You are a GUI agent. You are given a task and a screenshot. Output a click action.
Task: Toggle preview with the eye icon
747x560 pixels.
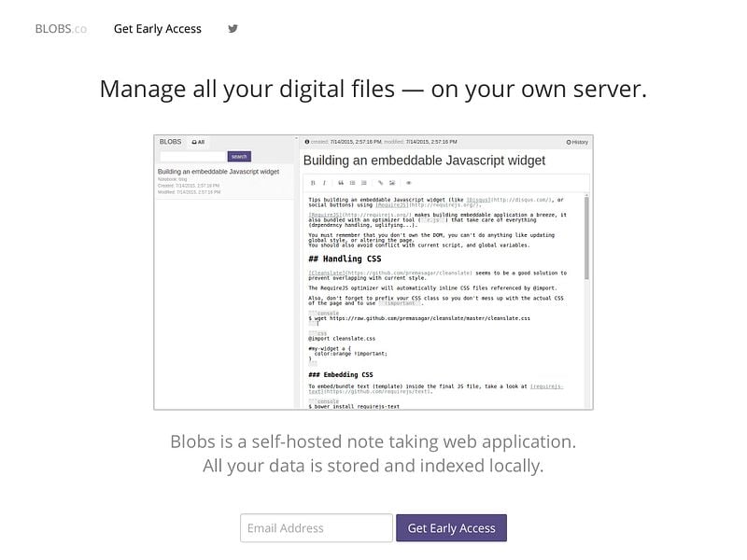pos(408,183)
